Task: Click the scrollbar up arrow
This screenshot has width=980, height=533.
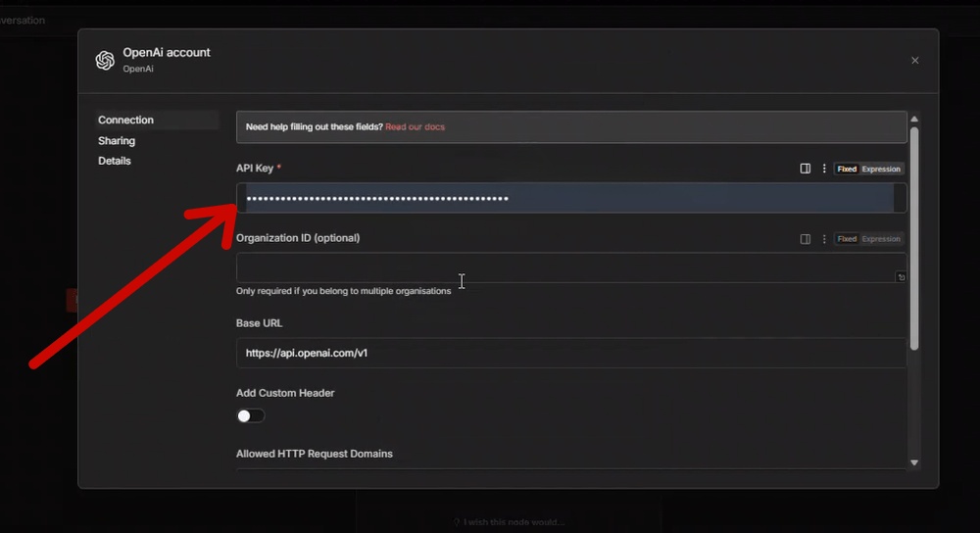Action: pos(914,119)
